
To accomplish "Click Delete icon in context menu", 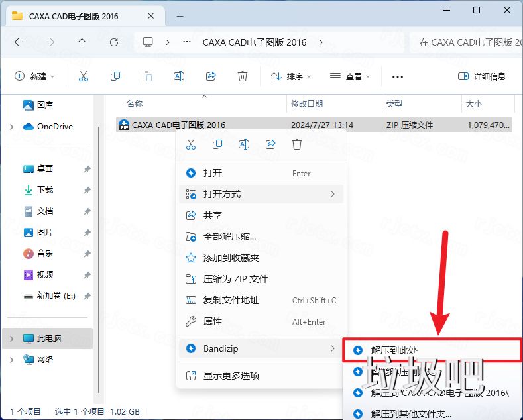I will click(x=297, y=144).
